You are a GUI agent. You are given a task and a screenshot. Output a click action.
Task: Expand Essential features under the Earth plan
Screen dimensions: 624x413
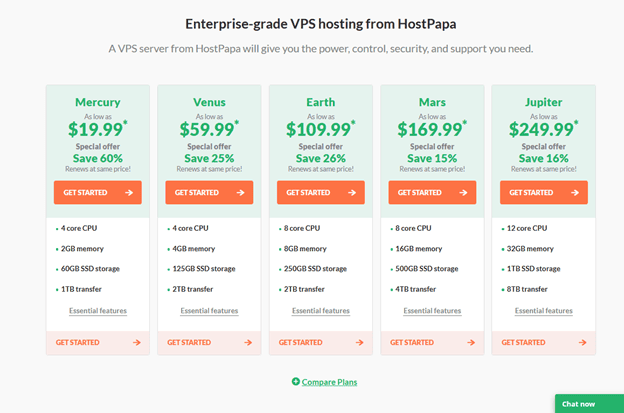tap(321, 311)
